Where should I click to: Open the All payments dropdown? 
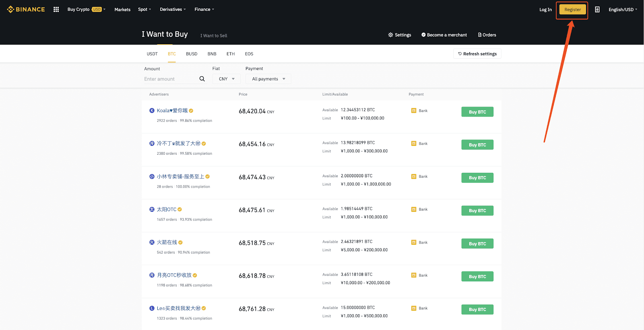click(x=268, y=79)
